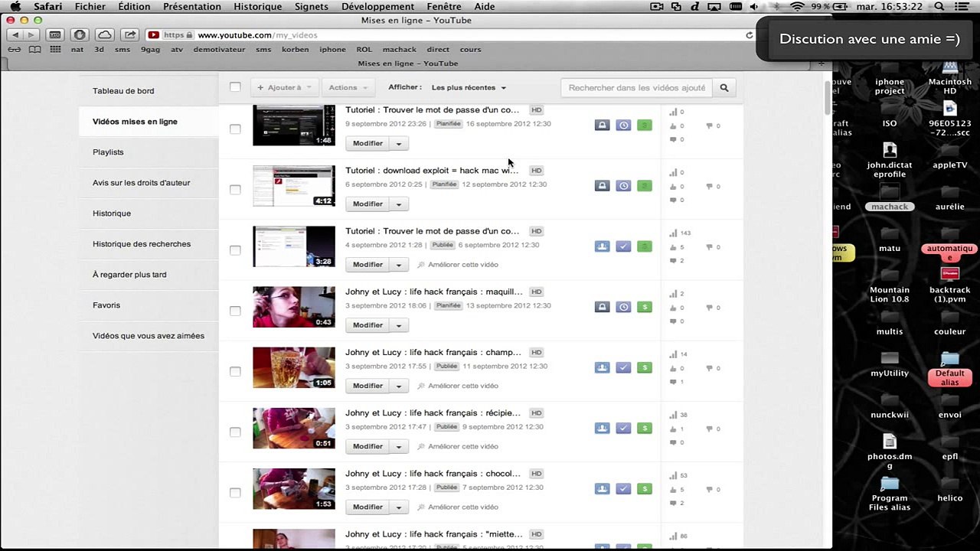Open the 0:43 maquill video thumbnail

294,307
